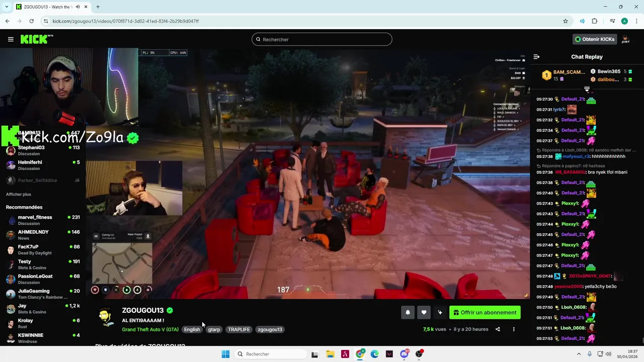Image resolution: width=644 pixels, height=362 pixels.
Task: Open BAM_SCAM top gifter entry
Action: coord(563,75)
